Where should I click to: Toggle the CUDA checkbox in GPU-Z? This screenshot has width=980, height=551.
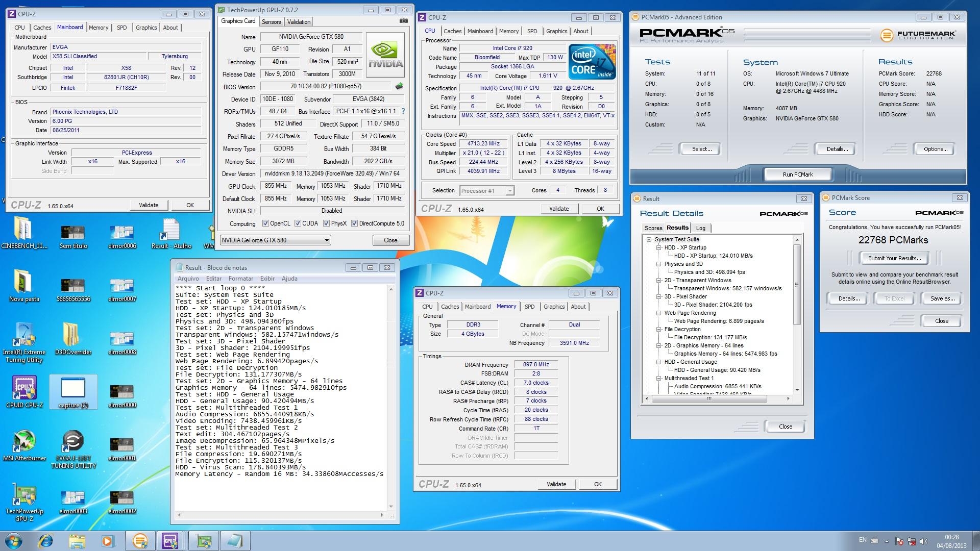(297, 223)
